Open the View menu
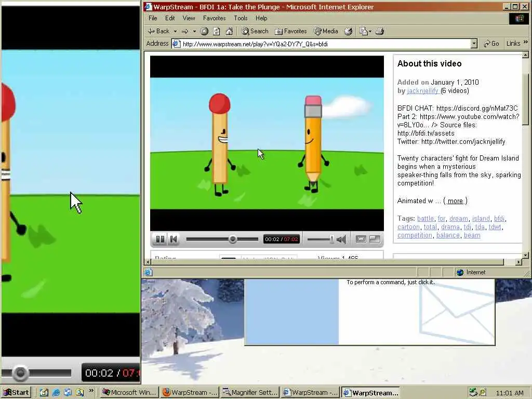The width and height of the screenshot is (532, 399). (x=189, y=18)
